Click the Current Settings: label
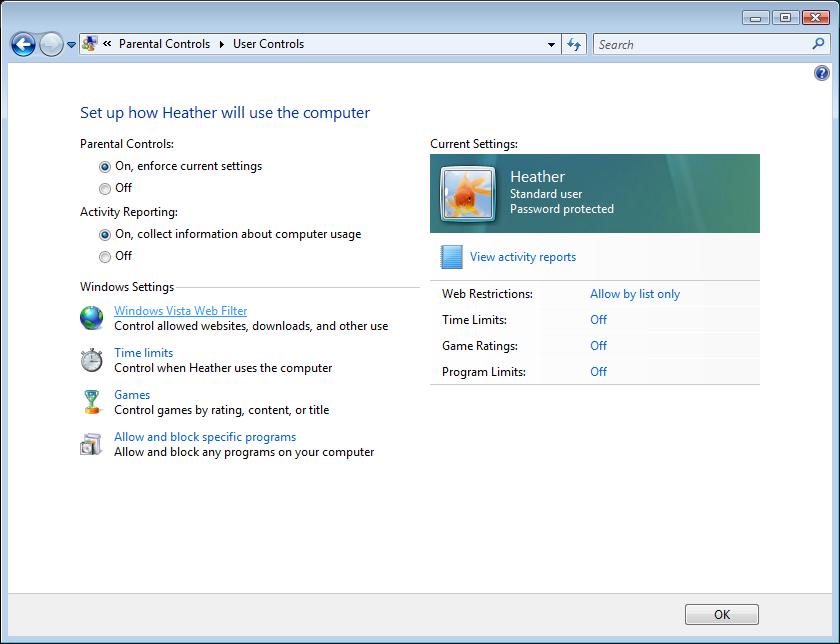Image resolution: width=840 pixels, height=644 pixels. 474,144
